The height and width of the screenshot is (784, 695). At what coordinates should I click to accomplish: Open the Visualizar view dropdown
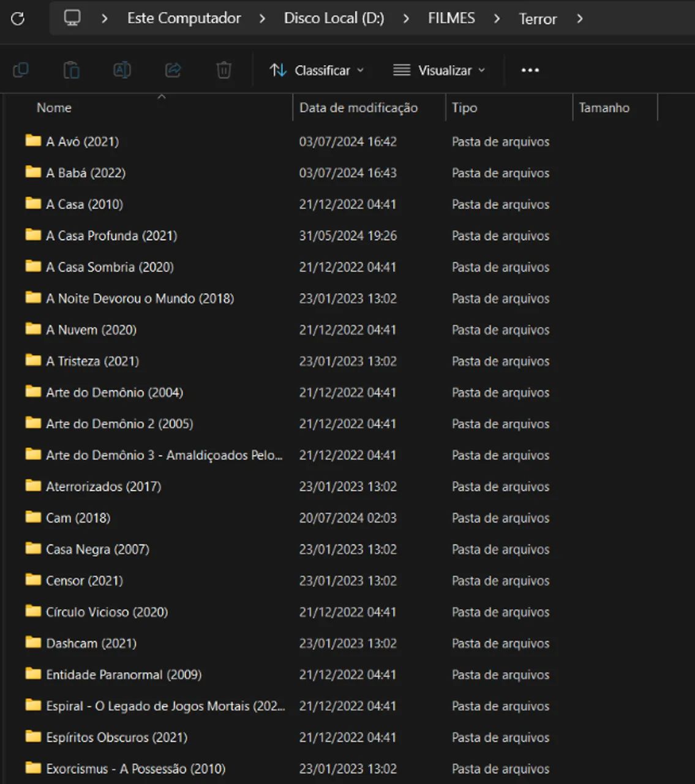point(439,70)
